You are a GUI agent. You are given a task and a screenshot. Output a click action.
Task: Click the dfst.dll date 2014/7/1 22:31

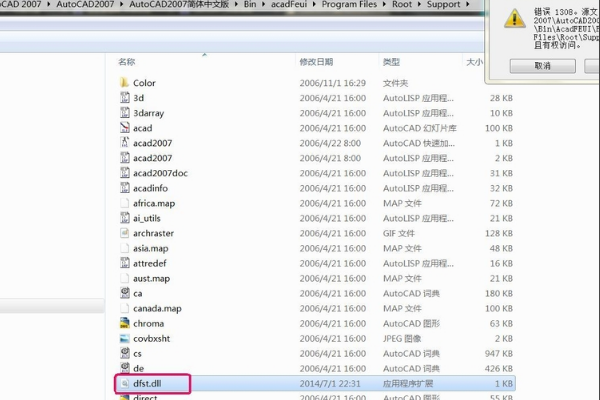point(330,383)
